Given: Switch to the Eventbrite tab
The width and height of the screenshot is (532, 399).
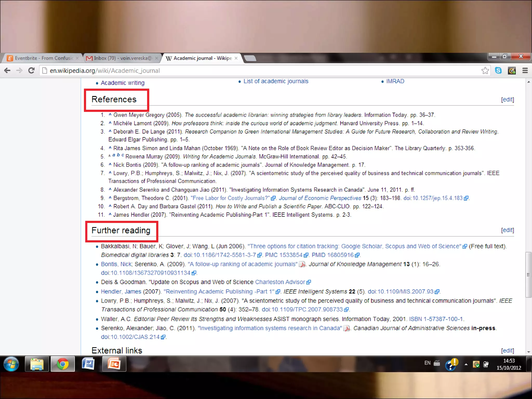Looking at the screenshot, I should pos(43,58).
